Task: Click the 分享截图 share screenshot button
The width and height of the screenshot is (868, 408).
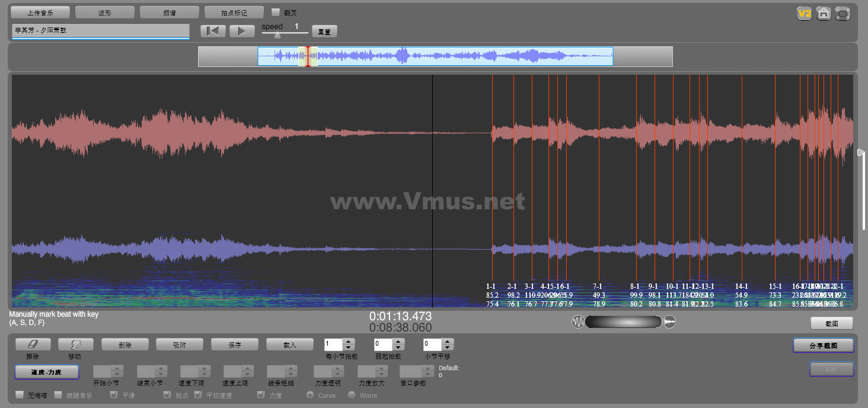Action: pyautogui.click(x=824, y=345)
